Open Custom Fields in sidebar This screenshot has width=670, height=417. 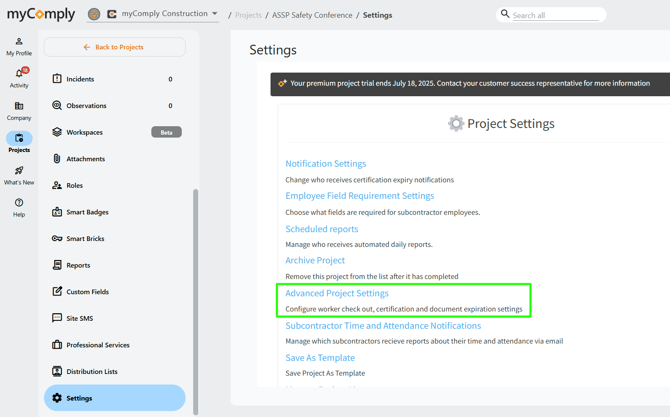[x=87, y=292]
